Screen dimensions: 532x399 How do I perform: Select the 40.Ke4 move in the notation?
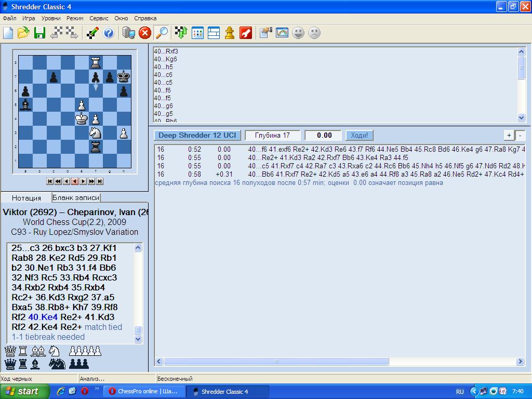click(x=43, y=317)
